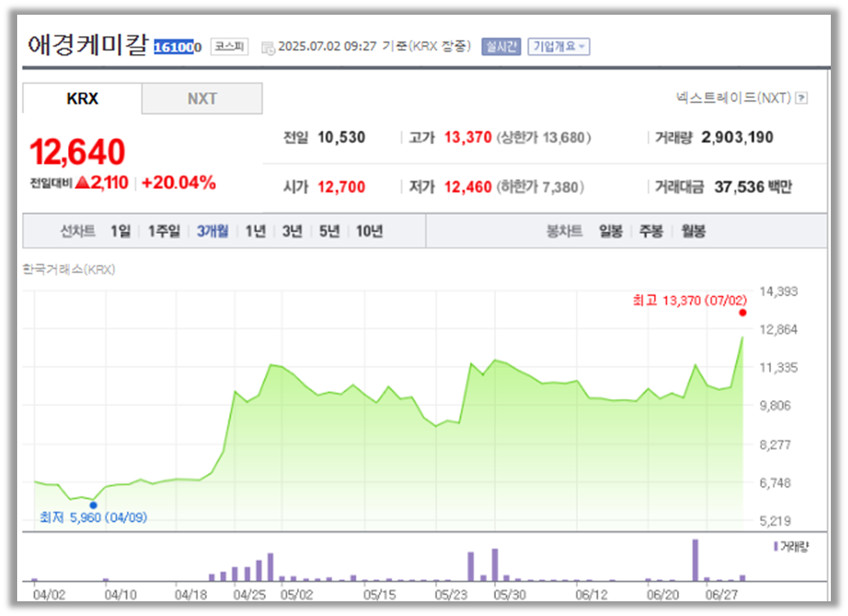Select the 3개월 line chart period
Image resolution: width=848 pixels, height=616 pixels.
pyautogui.click(x=213, y=232)
